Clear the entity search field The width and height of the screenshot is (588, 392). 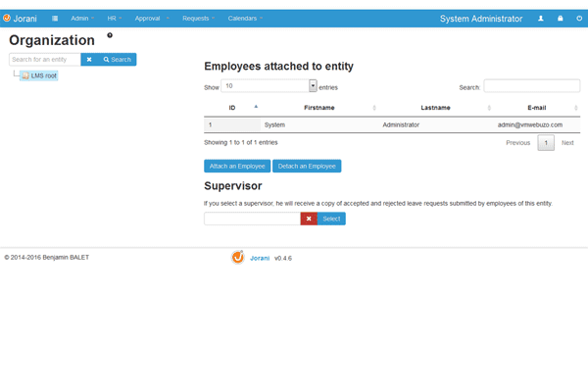89,60
